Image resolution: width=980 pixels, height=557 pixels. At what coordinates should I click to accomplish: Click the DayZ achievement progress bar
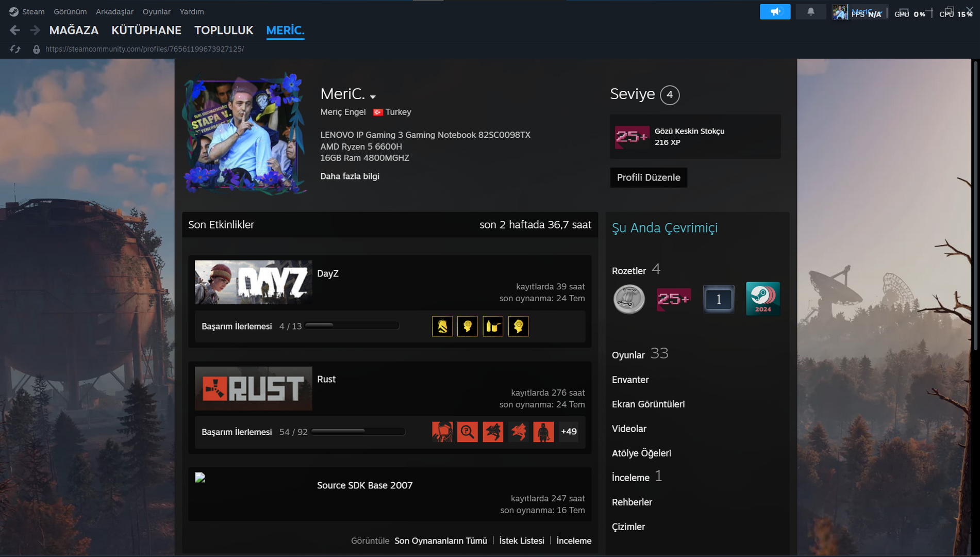coord(352,326)
